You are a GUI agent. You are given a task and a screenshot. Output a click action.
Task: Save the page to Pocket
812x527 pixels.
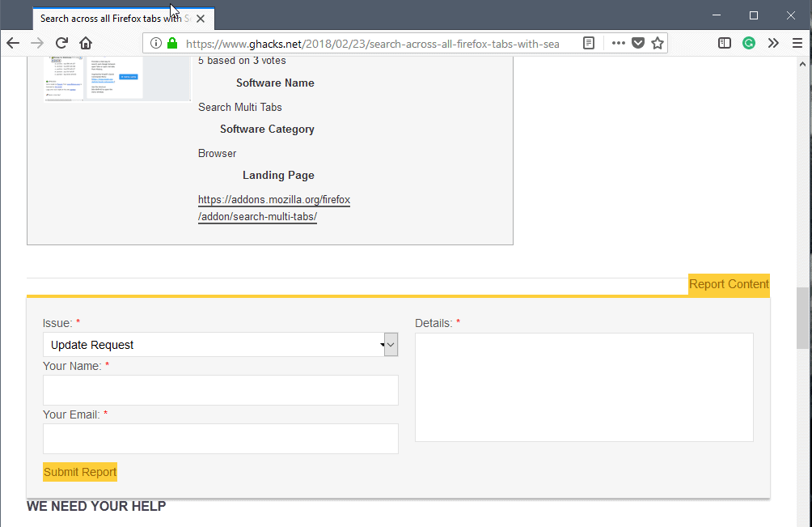638,44
